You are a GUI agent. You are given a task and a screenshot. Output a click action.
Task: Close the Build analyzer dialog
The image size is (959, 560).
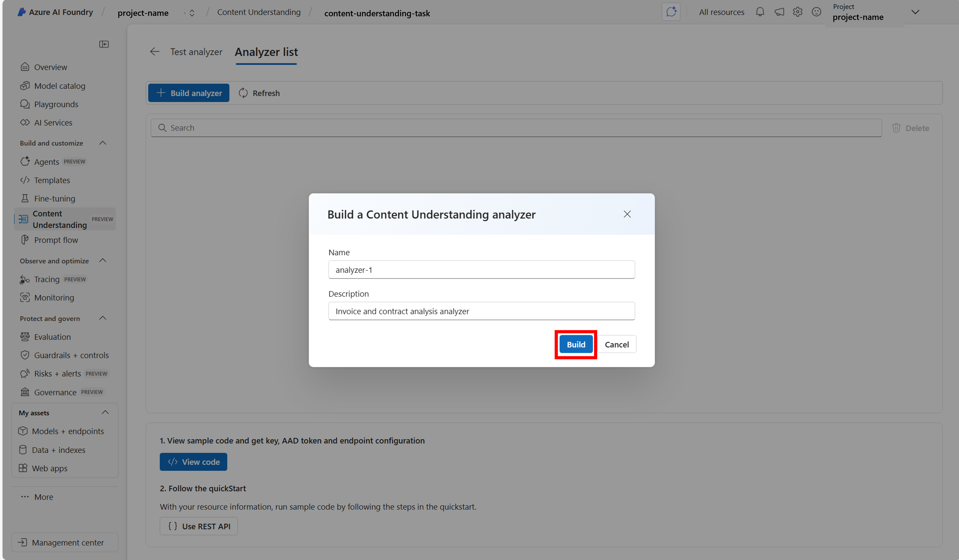tap(627, 214)
